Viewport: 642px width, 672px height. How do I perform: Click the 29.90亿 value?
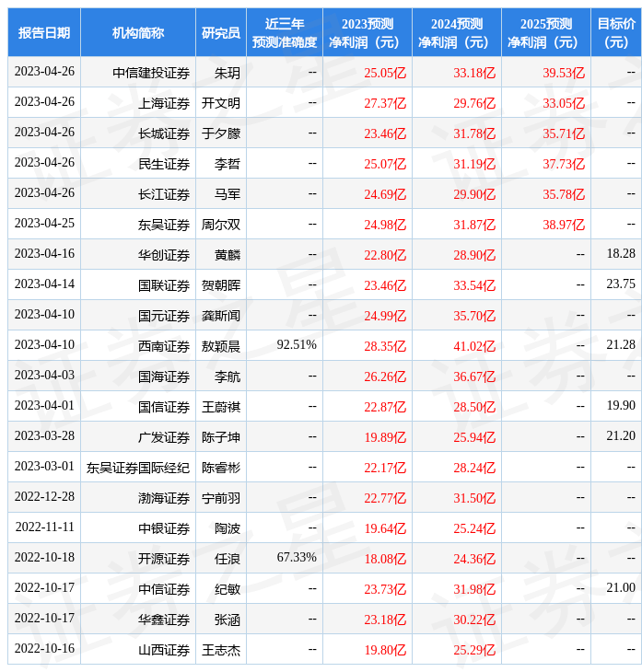point(474,194)
